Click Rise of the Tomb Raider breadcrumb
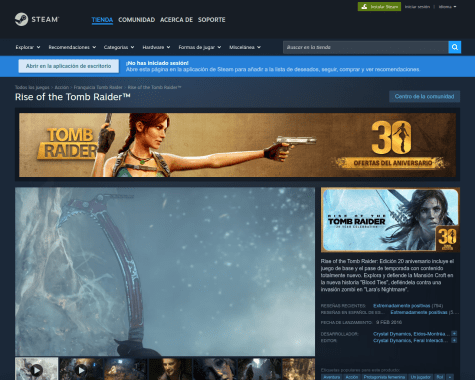This screenshot has height=380, width=475. [x=154, y=87]
